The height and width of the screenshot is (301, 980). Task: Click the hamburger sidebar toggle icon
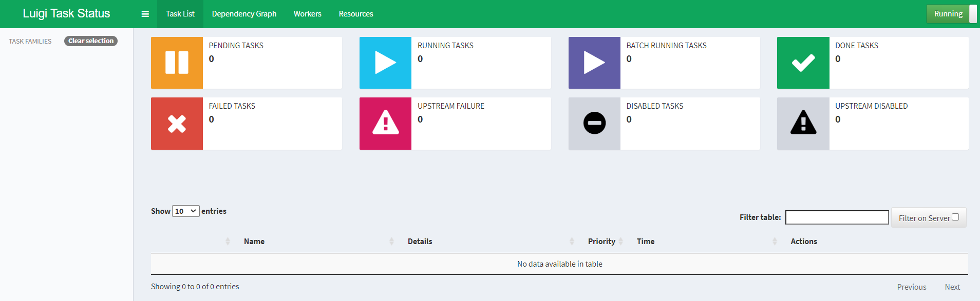tap(145, 14)
